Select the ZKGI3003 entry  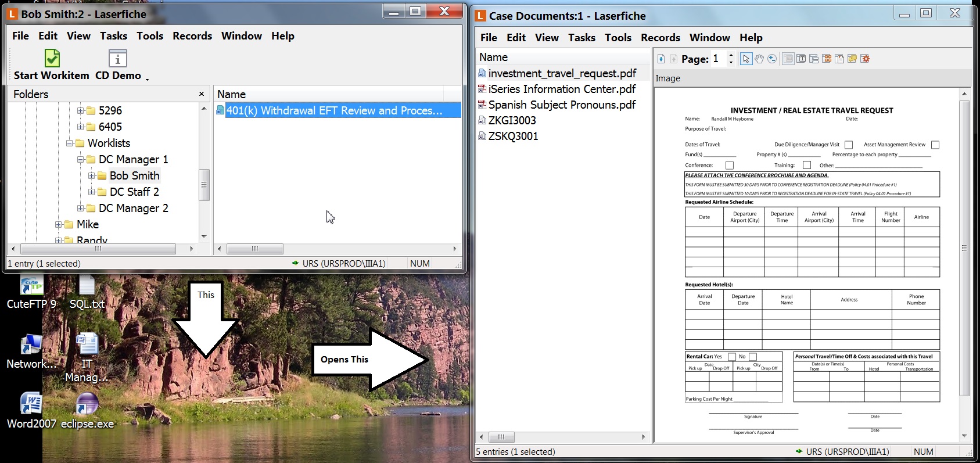pyautogui.click(x=512, y=120)
